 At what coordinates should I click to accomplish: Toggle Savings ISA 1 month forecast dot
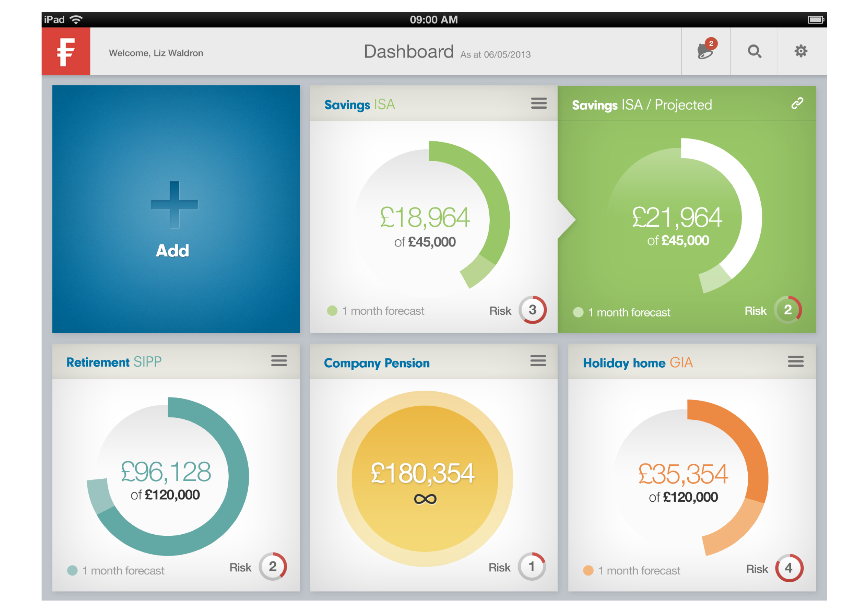332,311
